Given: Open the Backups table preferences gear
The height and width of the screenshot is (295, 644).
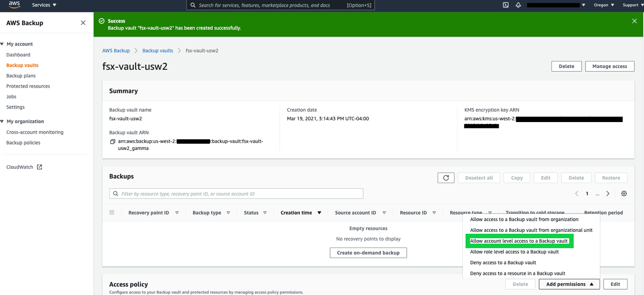Looking at the screenshot, I should tap(624, 193).
